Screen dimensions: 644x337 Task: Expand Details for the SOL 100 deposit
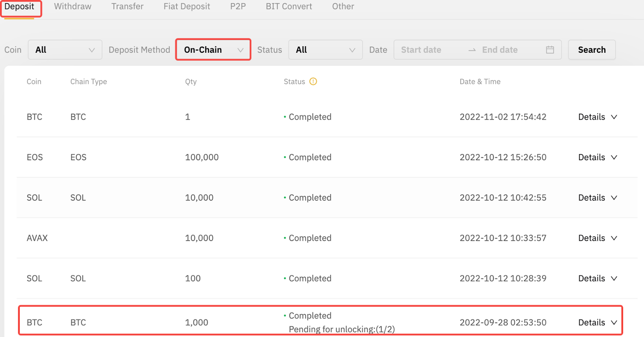pyautogui.click(x=597, y=278)
